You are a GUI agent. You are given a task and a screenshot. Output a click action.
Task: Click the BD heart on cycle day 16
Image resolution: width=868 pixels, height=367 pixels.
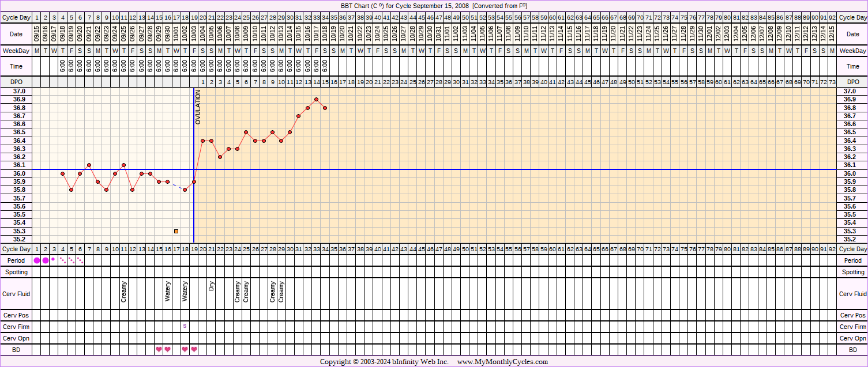(x=167, y=349)
